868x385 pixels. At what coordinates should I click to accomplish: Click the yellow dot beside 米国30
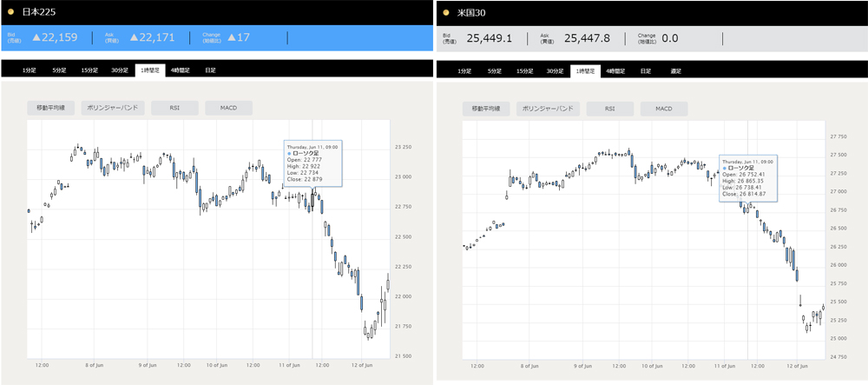[446, 13]
